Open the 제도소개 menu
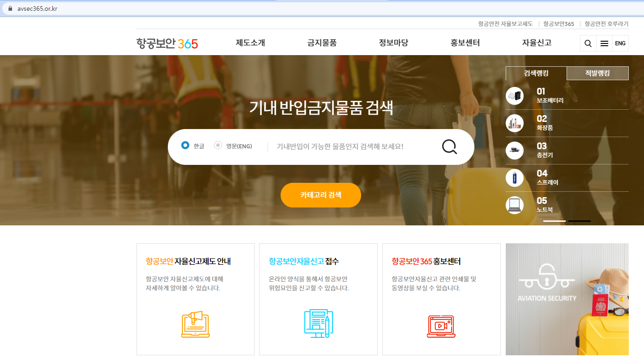The height and width of the screenshot is (358, 644). pyautogui.click(x=251, y=43)
